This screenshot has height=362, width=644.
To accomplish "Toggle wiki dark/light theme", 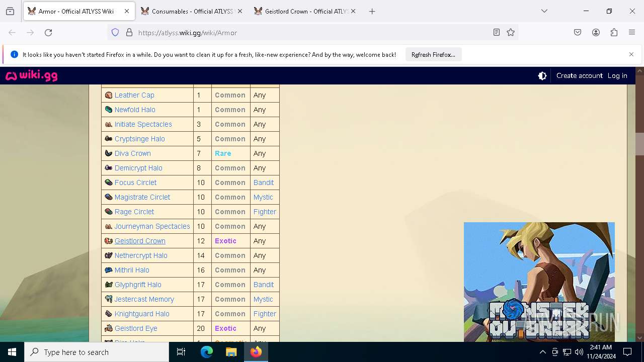I will coord(542,76).
